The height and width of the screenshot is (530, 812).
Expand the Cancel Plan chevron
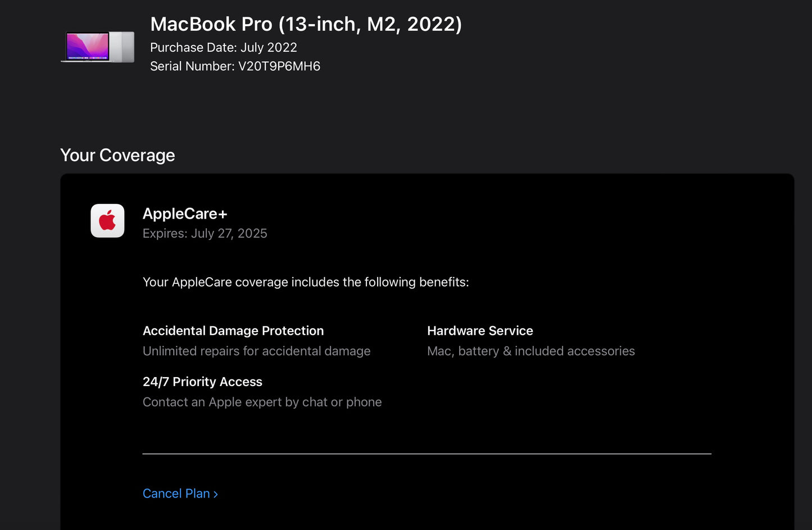215,493
